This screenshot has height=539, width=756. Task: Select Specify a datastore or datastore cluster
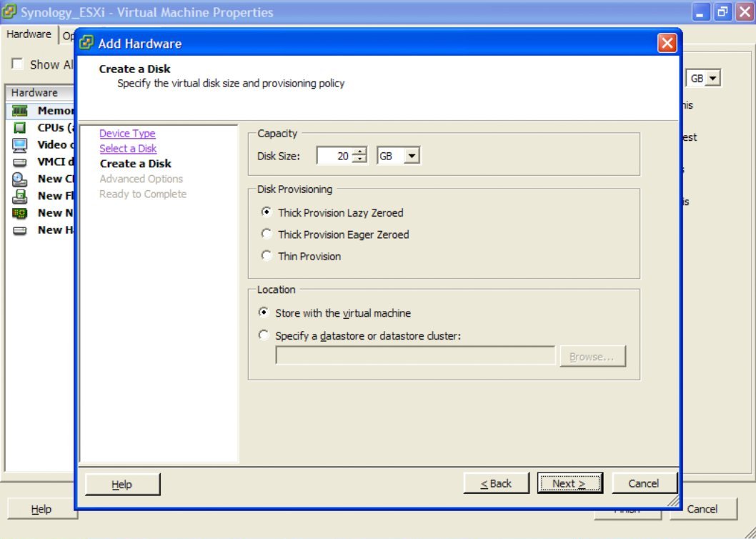(264, 335)
